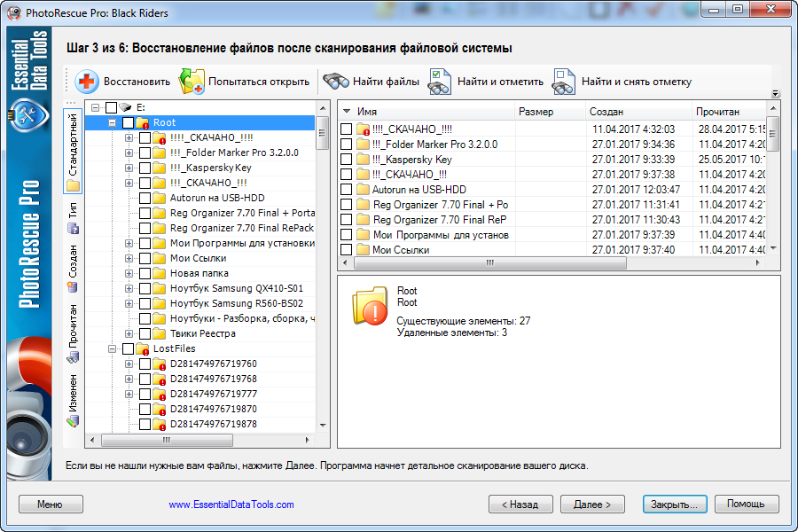Check the LostFiles checkbox in tree
Viewport: 798px width, 532px height.
[129, 348]
